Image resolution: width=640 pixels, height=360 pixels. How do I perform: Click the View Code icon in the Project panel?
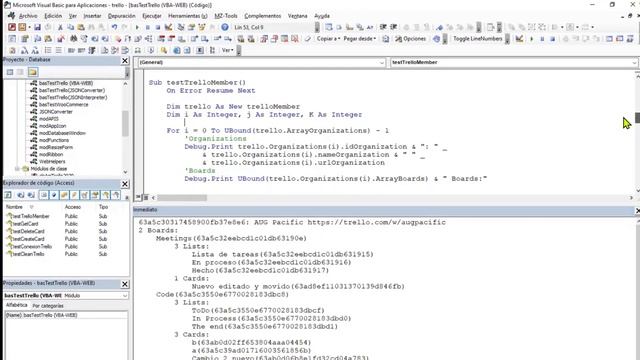[x=10, y=72]
